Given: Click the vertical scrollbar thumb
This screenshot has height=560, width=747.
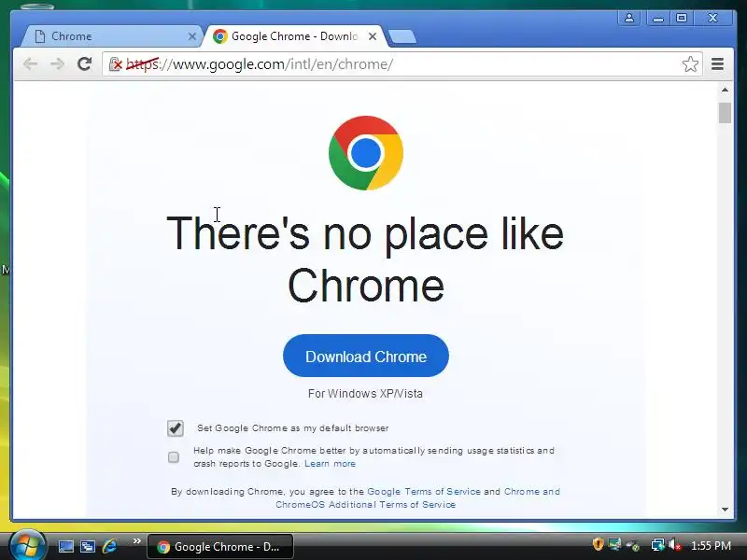Looking at the screenshot, I should [725, 113].
